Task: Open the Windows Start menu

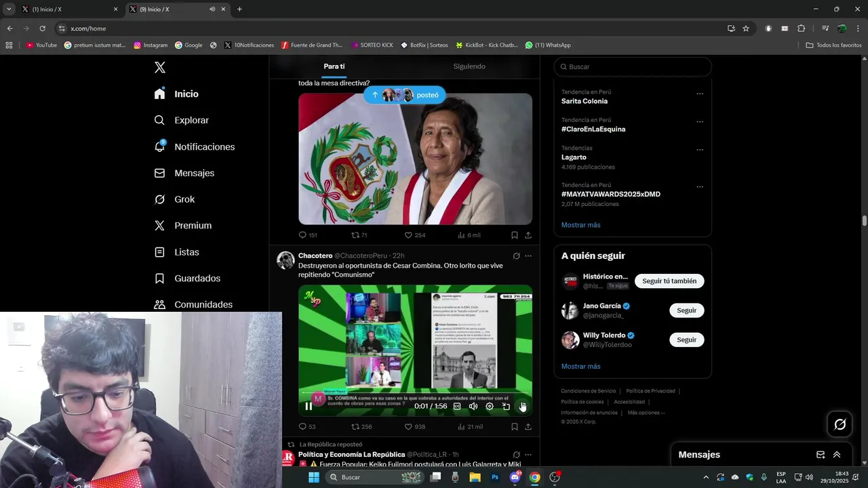Action: [x=313, y=477]
